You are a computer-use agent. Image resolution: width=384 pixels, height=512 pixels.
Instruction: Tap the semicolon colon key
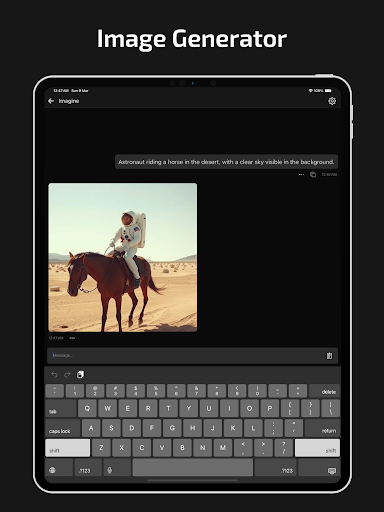274,428
